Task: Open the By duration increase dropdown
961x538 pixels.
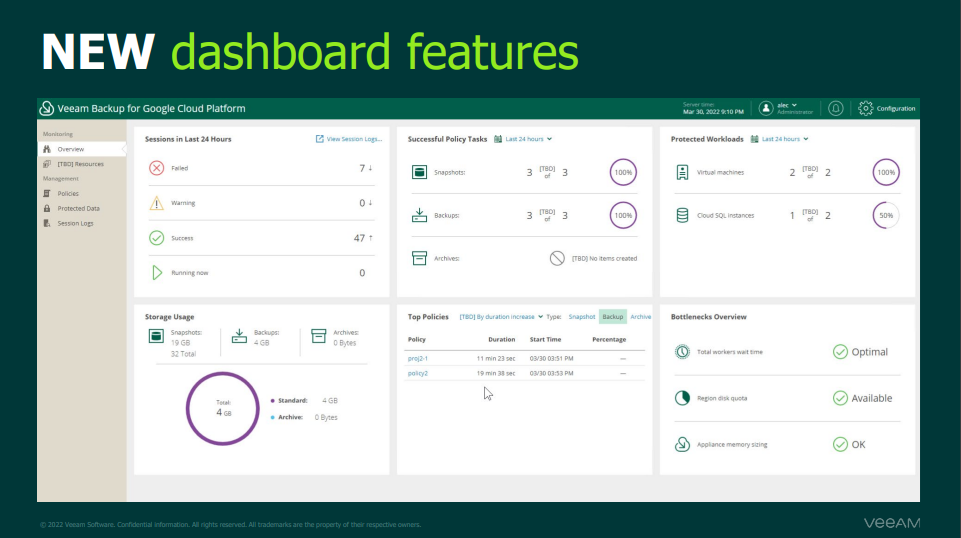Action: (x=501, y=317)
